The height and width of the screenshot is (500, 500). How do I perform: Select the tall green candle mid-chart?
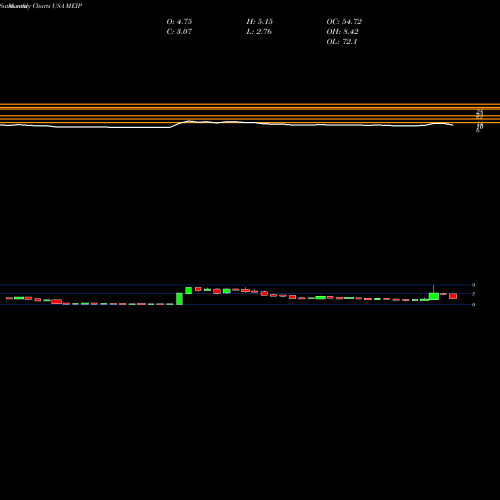point(179,299)
